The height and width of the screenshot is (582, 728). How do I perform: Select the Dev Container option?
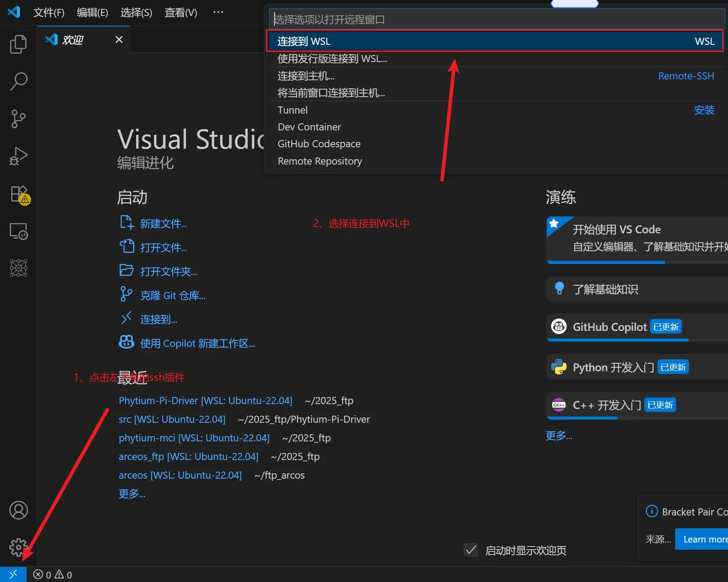[495, 127]
